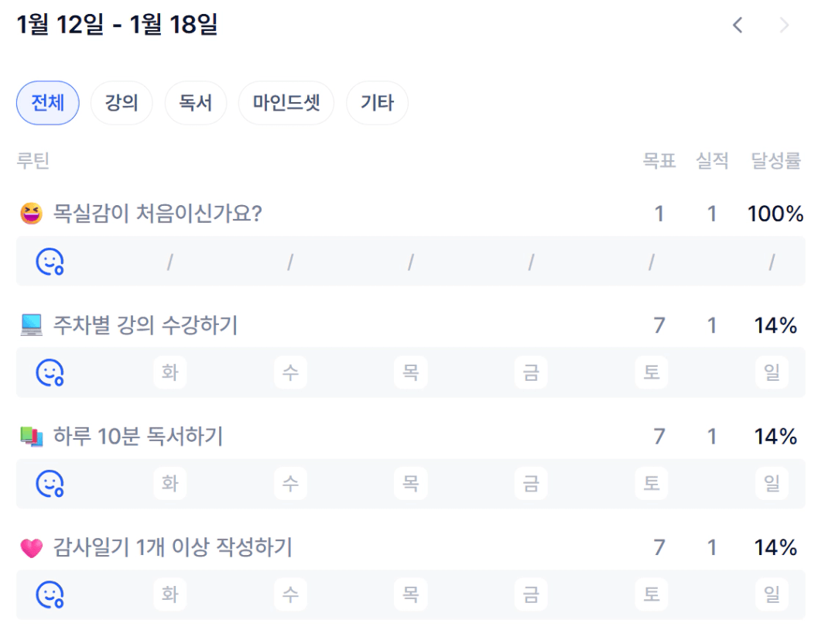Switch to the 강의 filter tab
Screen dimensions: 818x644
[x=122, y=103]
